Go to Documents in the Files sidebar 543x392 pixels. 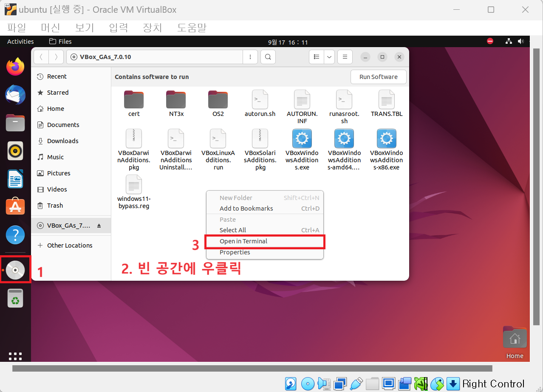71,125
